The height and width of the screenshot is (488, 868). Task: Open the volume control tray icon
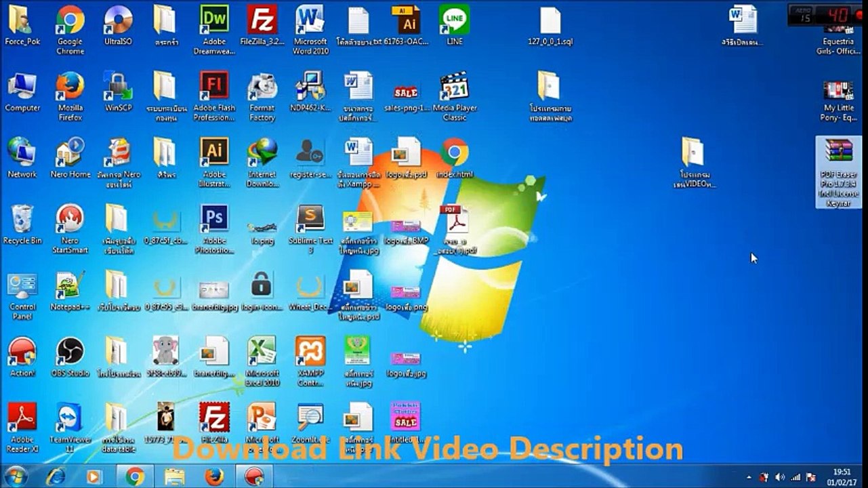(x=780, y=477)
